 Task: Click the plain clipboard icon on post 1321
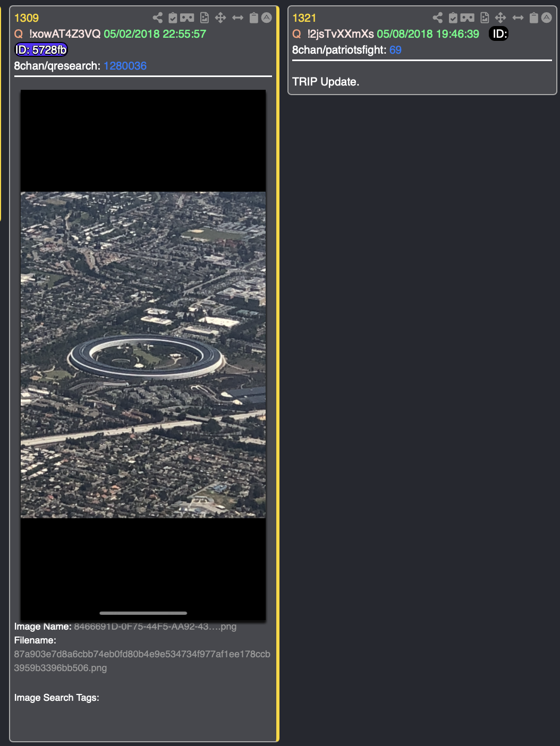pos(534,18)
